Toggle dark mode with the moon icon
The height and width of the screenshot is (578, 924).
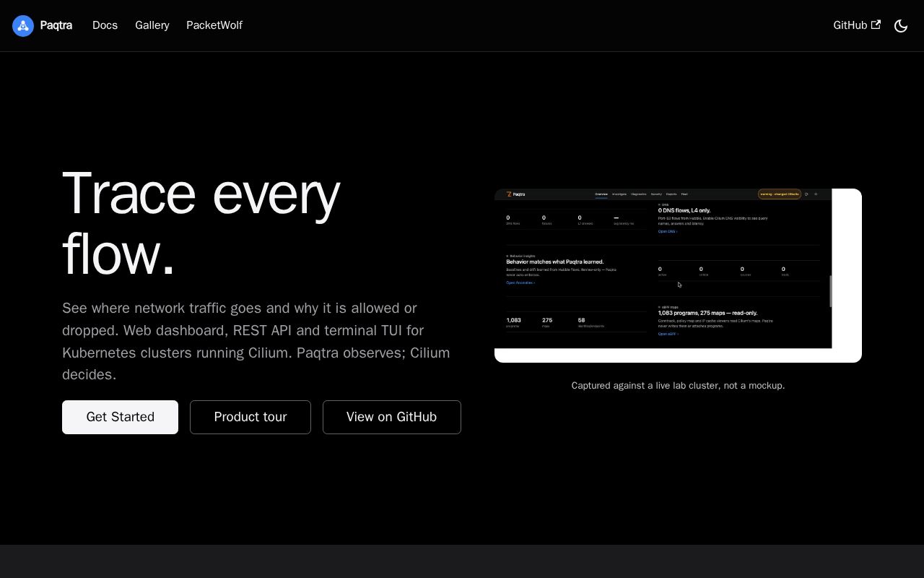click(x=901, y=26)
